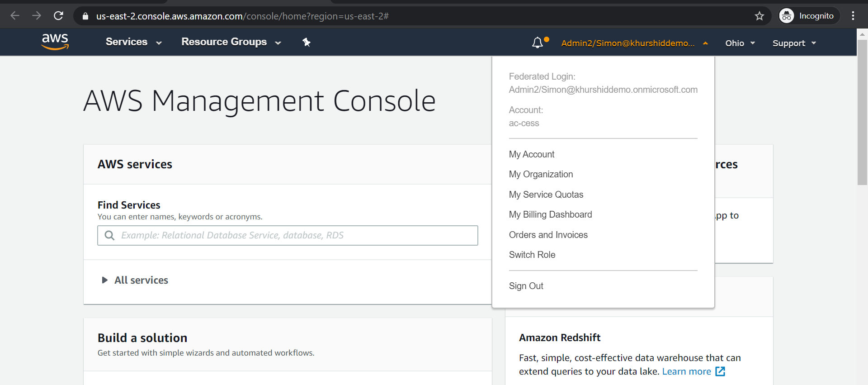Expand the Resource Groups dropdown
Image resolution: width=868 pixels, height=385 pixels.
coord(231,42)
